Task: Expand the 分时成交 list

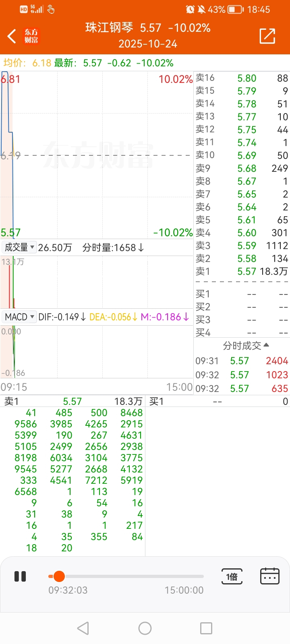Action: tap(246, 345)
